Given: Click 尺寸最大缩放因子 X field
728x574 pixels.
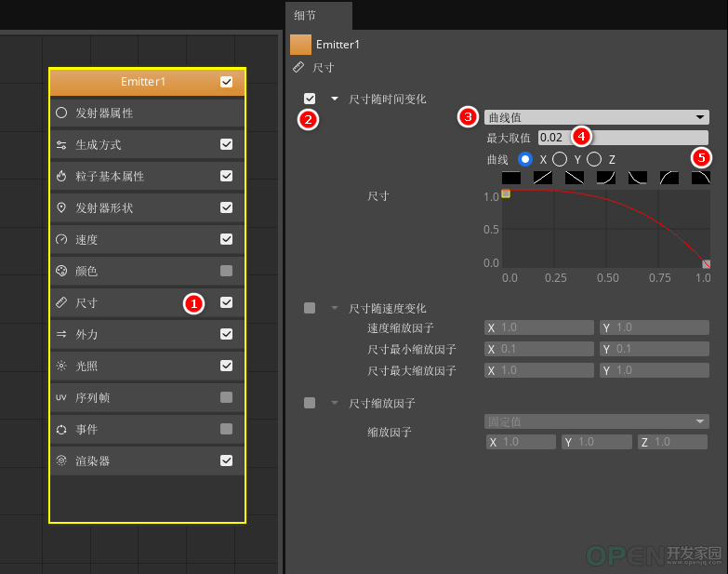Looking at the screenshot, I should pos(539,370).
